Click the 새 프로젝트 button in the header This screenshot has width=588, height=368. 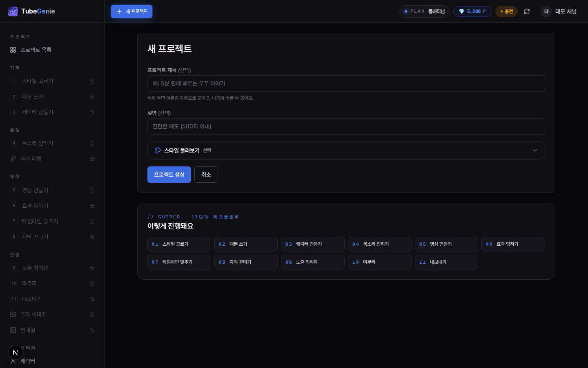[x=131, y=11]
